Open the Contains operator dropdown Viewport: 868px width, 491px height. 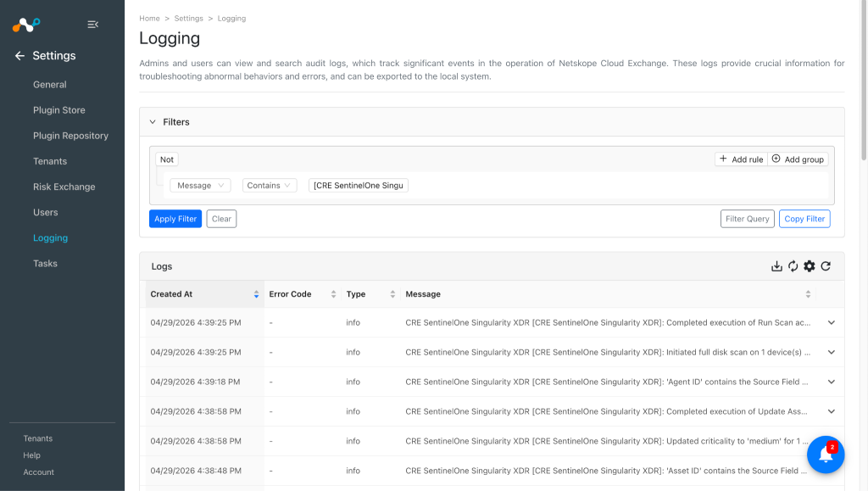[x=270, y=186]
